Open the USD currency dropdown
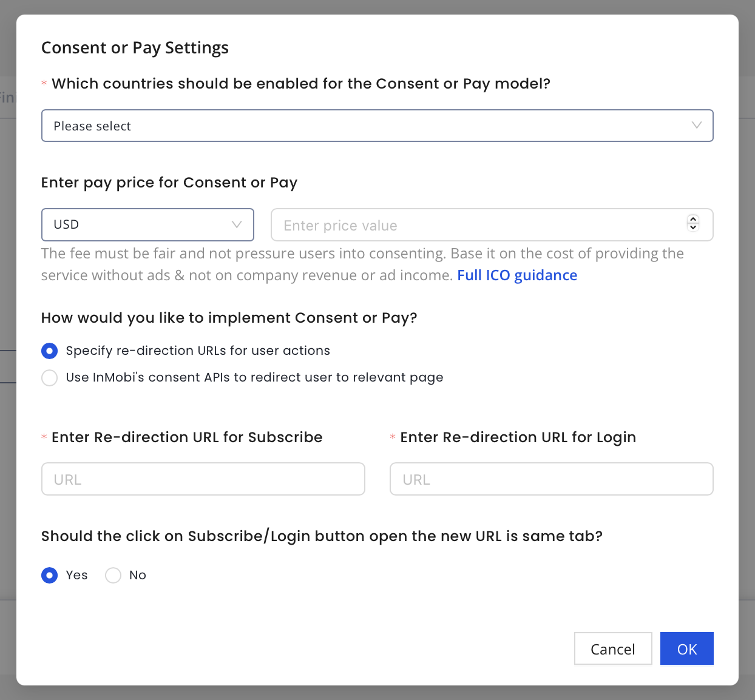Image resolution: width=755 pixels, height=700 pixels. tap(140, 224)
